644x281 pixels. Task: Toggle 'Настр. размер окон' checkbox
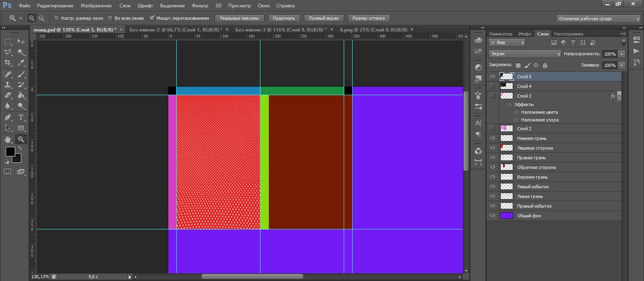point(56,18)
